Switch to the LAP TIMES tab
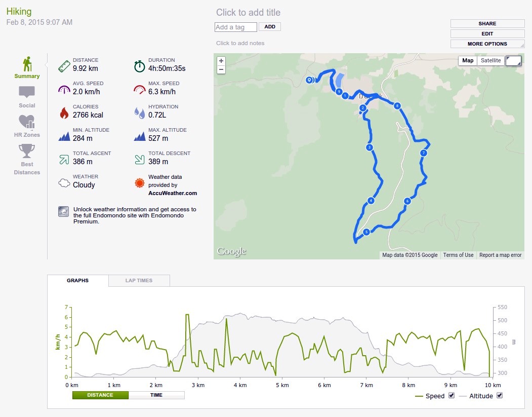This screenshot has height=417, width=532. 139,281
